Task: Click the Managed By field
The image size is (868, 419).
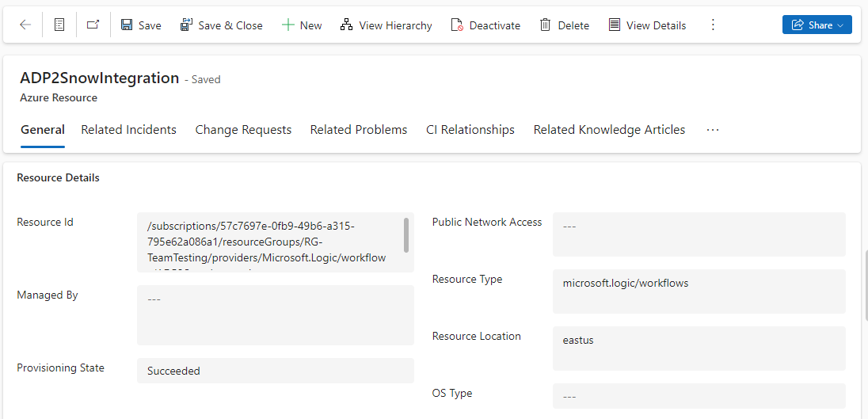Action: tap(276, 315)
